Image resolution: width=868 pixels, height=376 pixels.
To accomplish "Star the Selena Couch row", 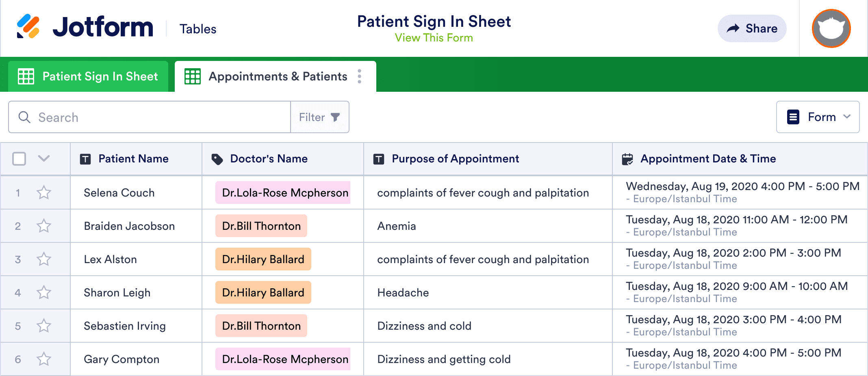I will pyautogui.click(x=44, y=192).
